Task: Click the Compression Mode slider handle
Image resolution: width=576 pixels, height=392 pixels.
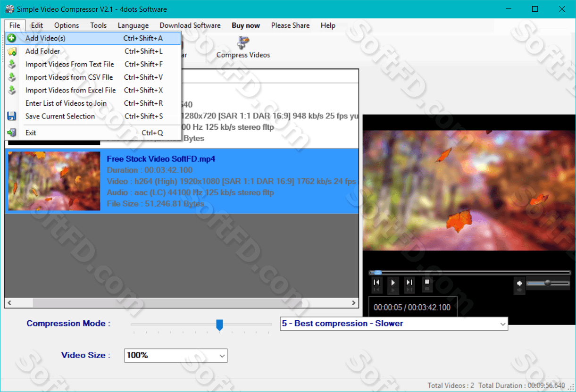Action: click(219, 325)
